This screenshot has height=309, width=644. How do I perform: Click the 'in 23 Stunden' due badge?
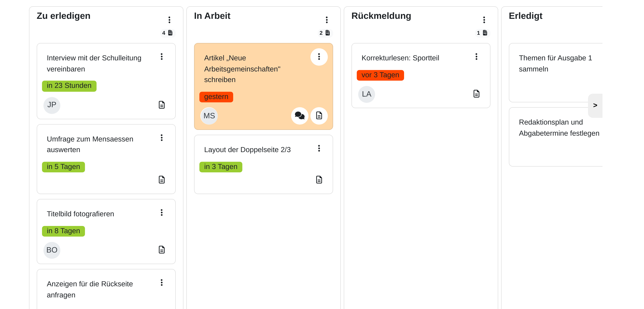[x=69, y=86]
